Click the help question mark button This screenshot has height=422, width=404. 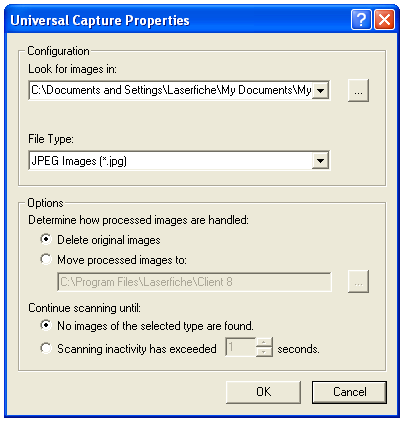pyautogui.click(x=361, y=20)
